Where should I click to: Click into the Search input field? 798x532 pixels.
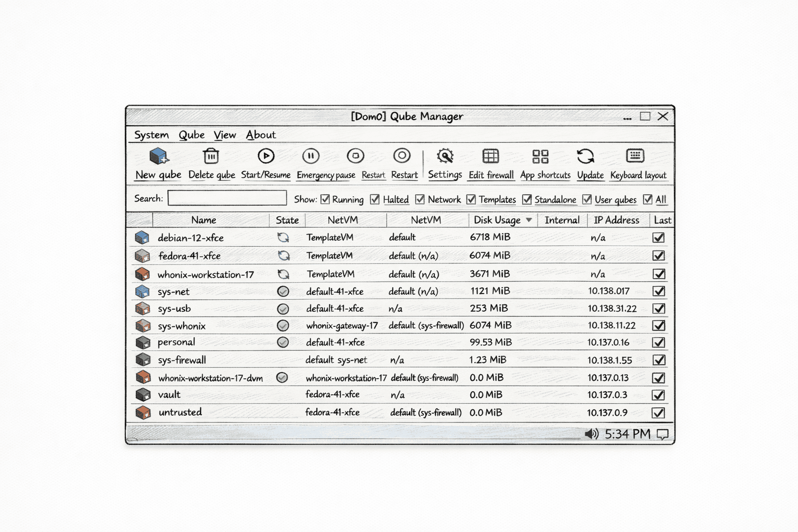click(227, 198)
